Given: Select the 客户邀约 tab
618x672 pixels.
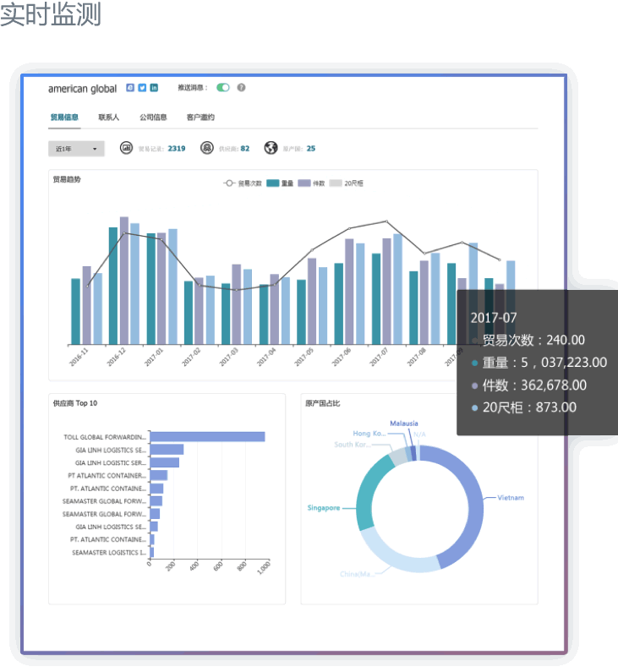Looking at the screenshot, I should [200, 117].
